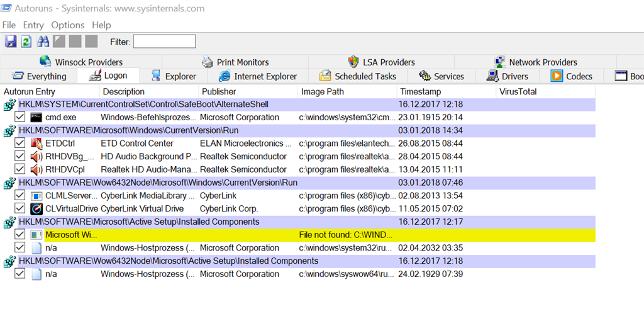Image resolution: width=644 pixels, height=316 pixels.
Task: Sort by the VirusTotal column header
Action: (546, 92)
